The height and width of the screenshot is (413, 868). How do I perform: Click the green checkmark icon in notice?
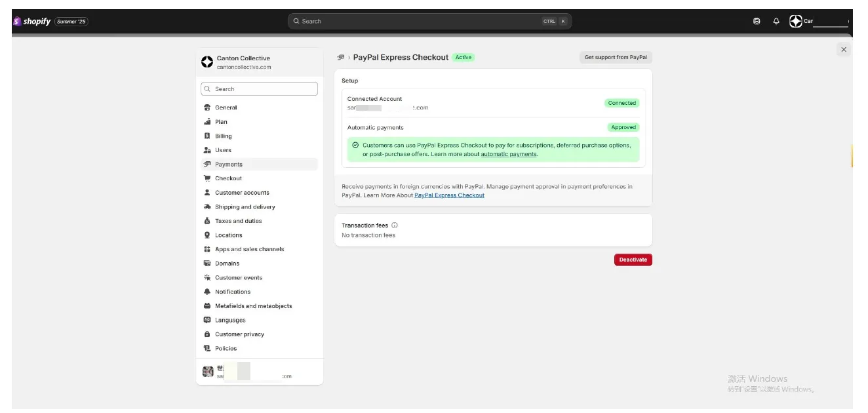[355, 145]
